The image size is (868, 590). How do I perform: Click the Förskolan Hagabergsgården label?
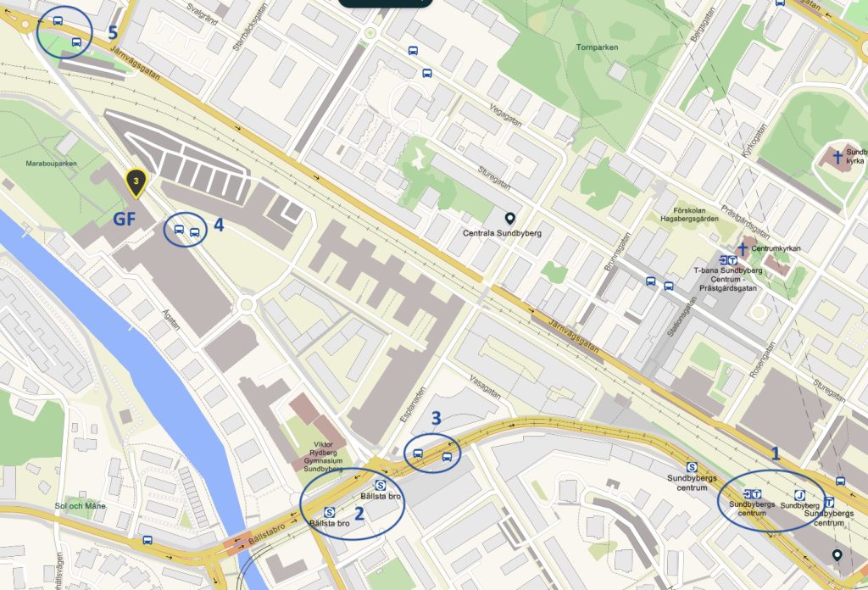[x=689, y=214]
